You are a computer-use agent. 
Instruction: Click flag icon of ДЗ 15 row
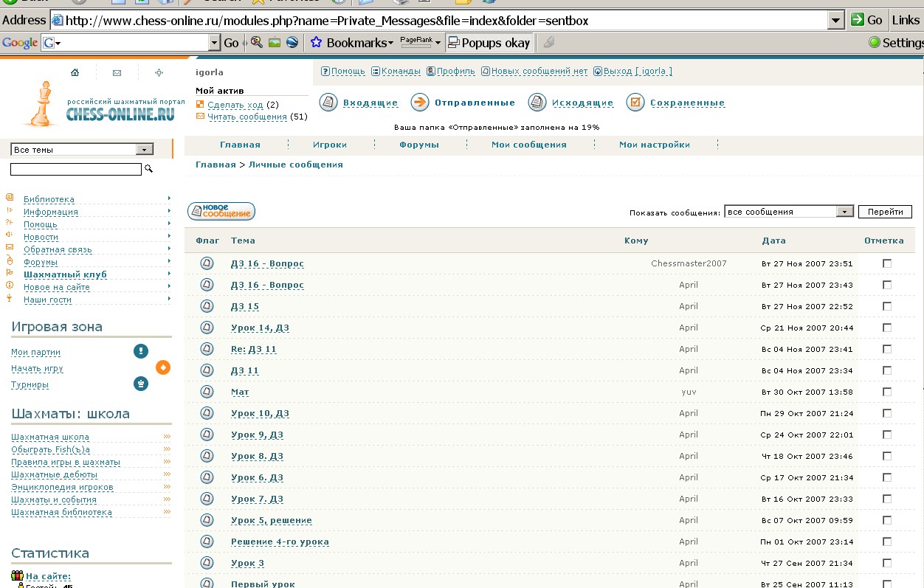207,306
